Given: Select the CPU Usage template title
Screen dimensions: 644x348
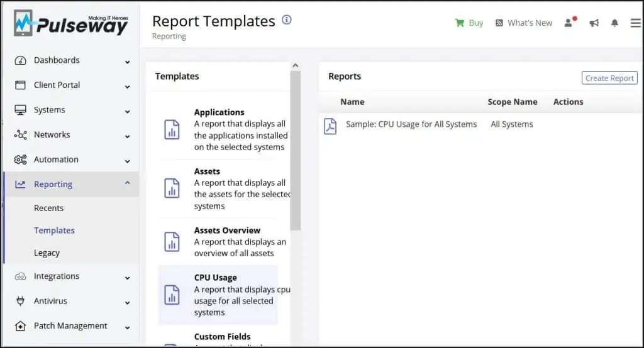Looking at the screenshot, I should [x=215, y=278].
